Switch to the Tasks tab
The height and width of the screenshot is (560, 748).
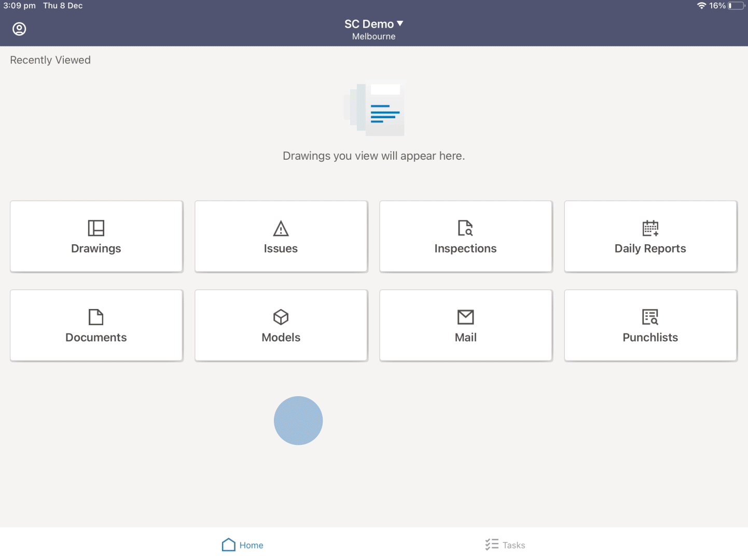pyautogui.click(x=505, y=545)
